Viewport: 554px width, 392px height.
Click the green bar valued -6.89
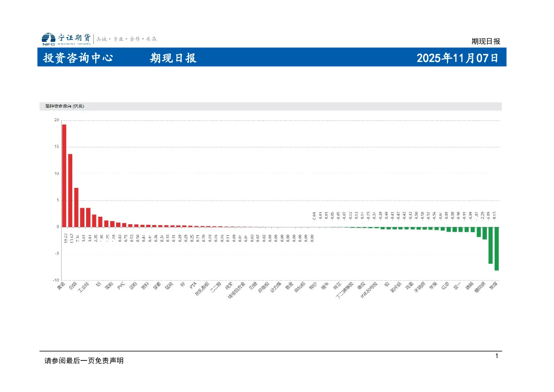click(490, 245)
